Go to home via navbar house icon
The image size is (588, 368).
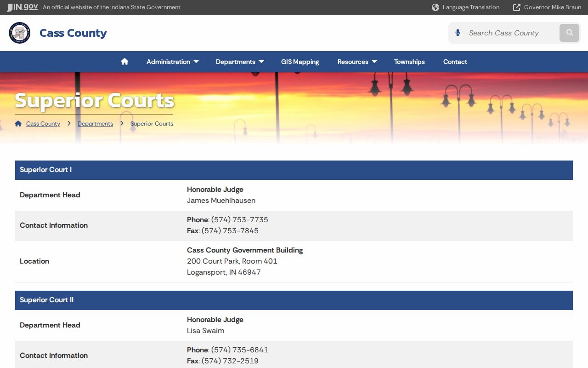point(124,62)
